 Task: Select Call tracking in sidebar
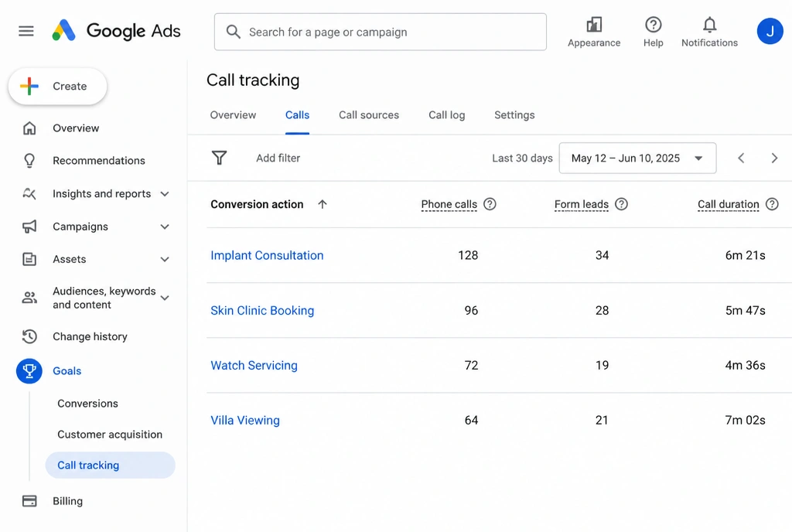click(110, 465)
